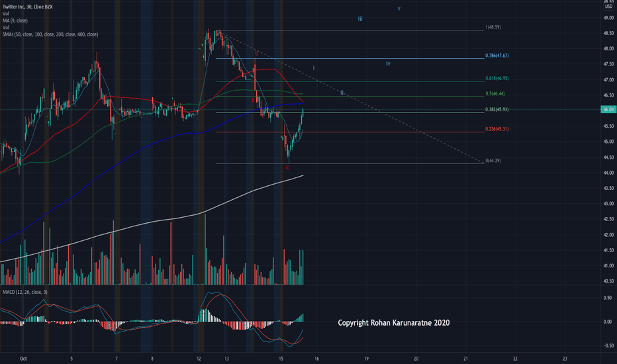
Task: Click the 0.50 value on MACD axis
Action: click(608, 298)
